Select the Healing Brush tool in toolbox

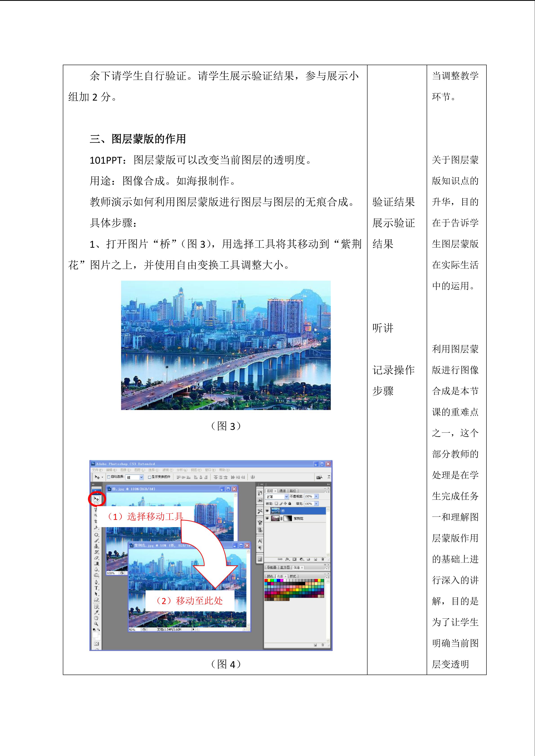pos(97,535)
